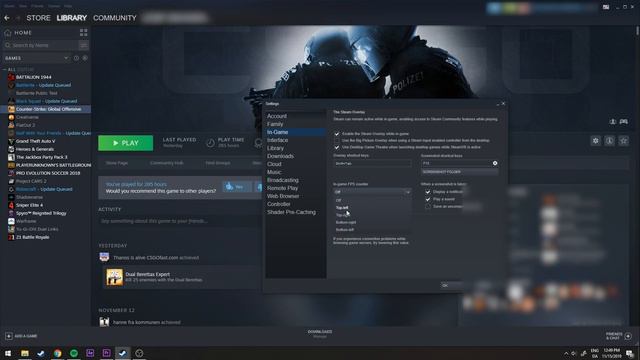Screen dimensions: 640x360
Task: Switch library to grid collections view icon
Action: click(x=84, y=33)
